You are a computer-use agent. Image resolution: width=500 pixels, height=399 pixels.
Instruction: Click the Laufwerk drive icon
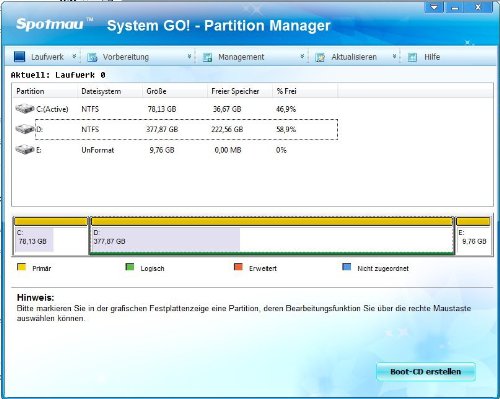click(19, 57)
